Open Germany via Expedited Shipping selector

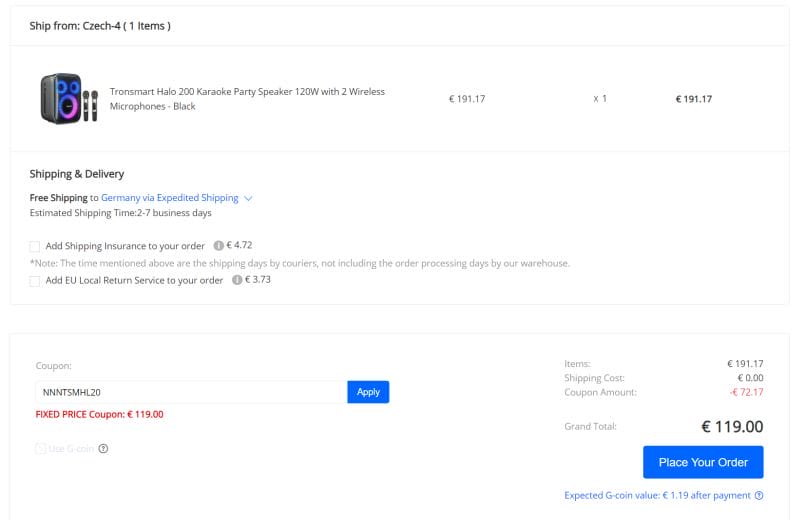pos(170,198)
